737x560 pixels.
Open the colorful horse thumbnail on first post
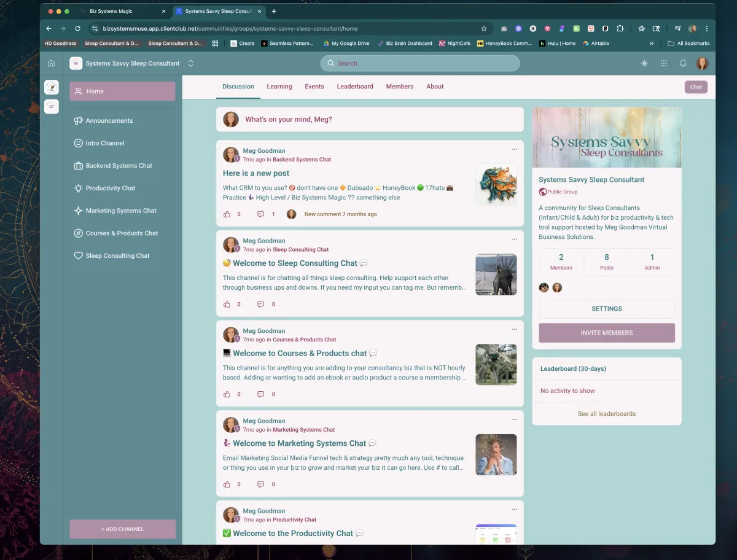tap(496, 184)
